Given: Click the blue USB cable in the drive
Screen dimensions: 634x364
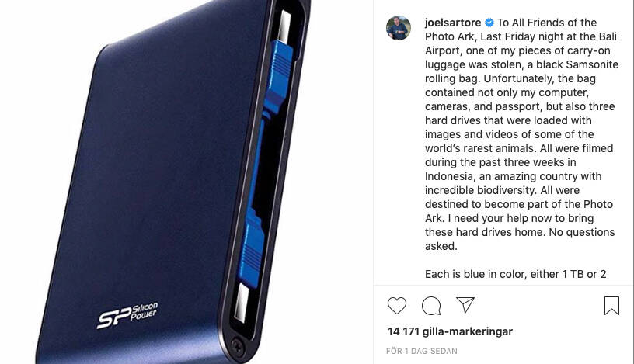Looking at the screenshot, I should click(265, 161).
